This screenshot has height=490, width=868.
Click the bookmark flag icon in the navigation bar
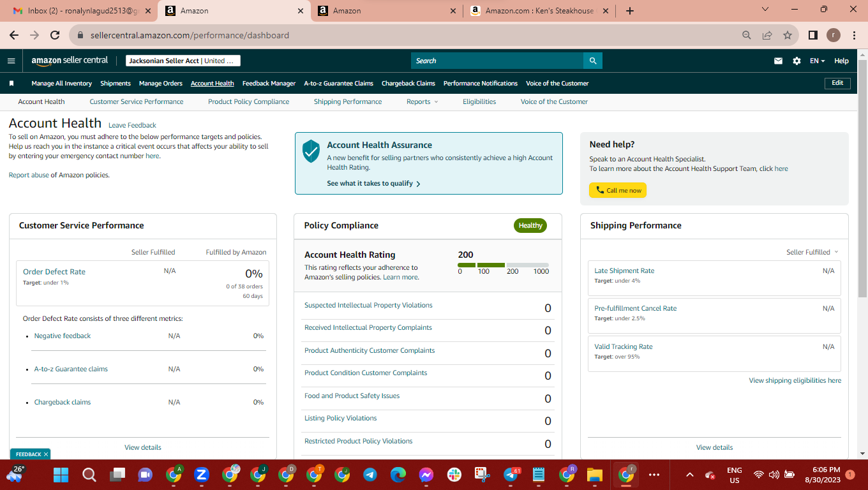click(x=11, y=83)
